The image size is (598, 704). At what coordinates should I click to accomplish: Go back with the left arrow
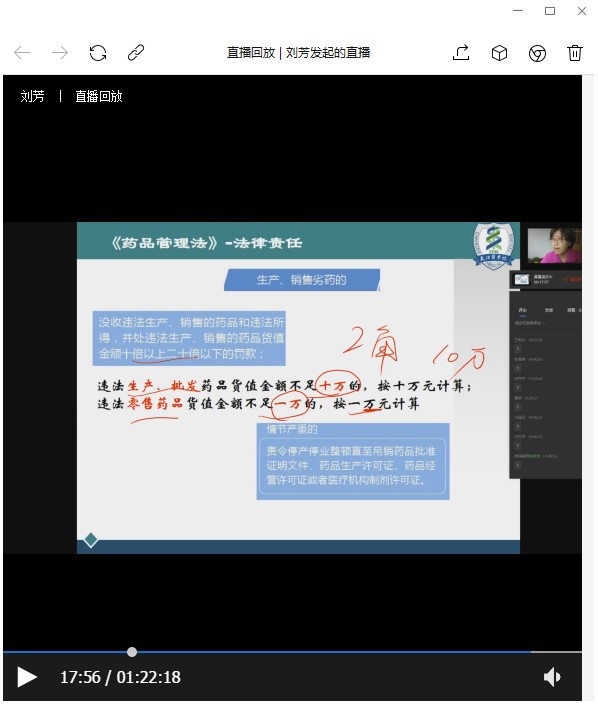pos(22,53)
